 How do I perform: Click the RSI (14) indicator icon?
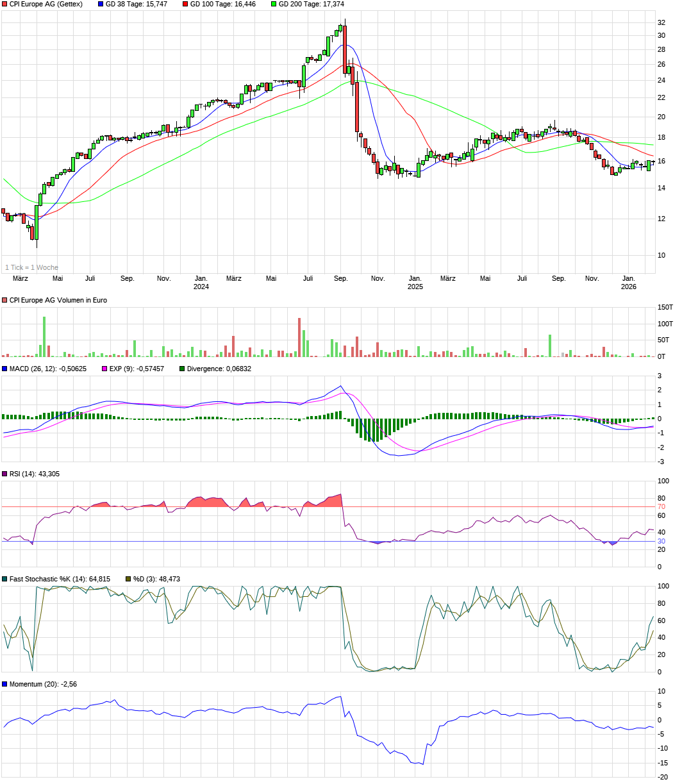4,473
